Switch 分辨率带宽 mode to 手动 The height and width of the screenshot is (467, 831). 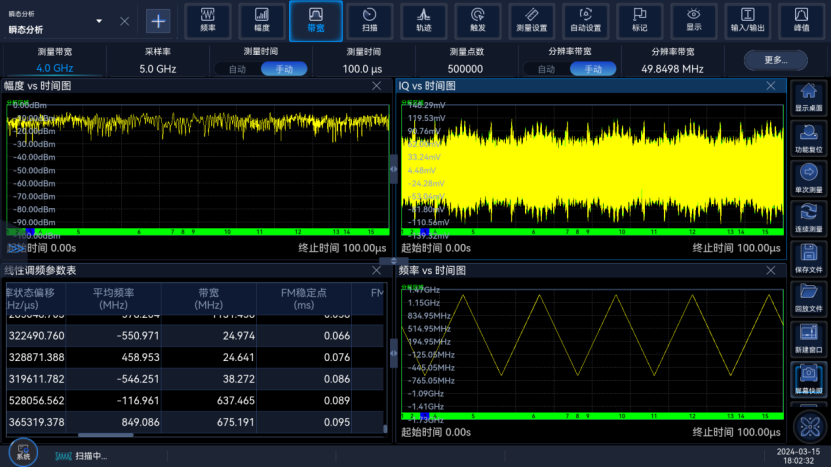point(593,69)
